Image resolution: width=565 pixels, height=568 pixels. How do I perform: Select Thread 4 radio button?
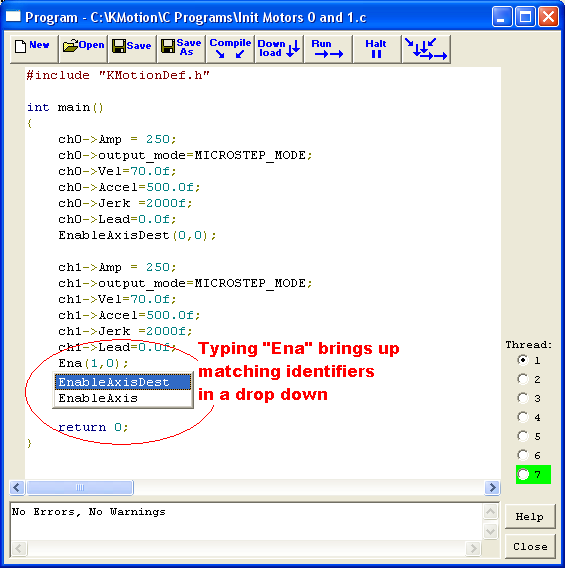[x=523, y=417]
